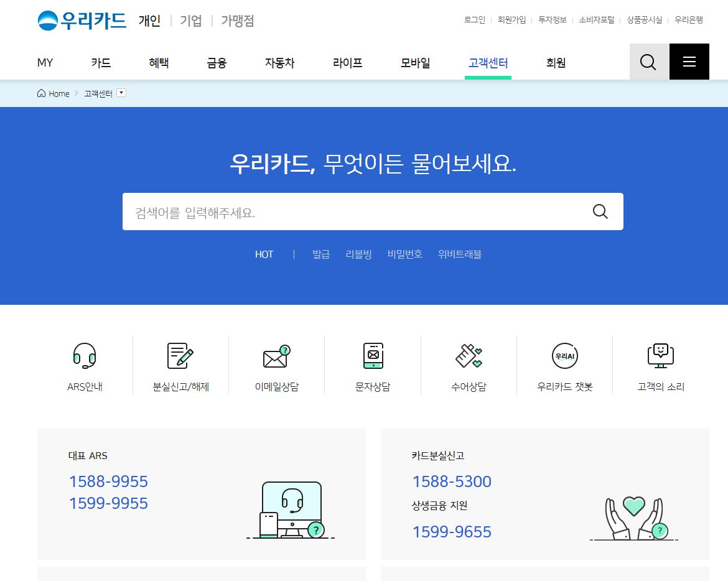728x581 pixels.
Task: Switch to 기업 site section
Action: (191, 21)
